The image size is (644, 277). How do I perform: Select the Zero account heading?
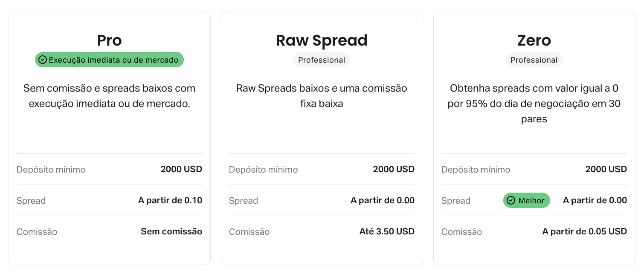[x=534, y=40]
